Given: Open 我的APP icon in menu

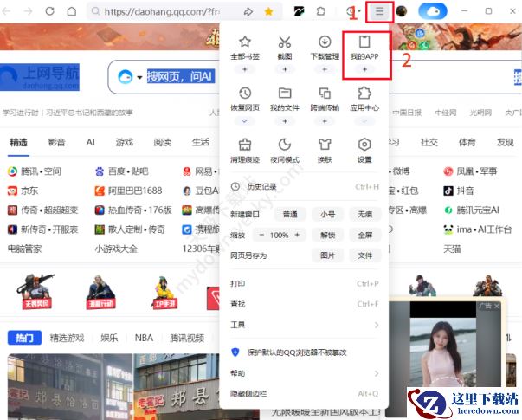Looking at the screenshot, I should click(x=364, y=42).
